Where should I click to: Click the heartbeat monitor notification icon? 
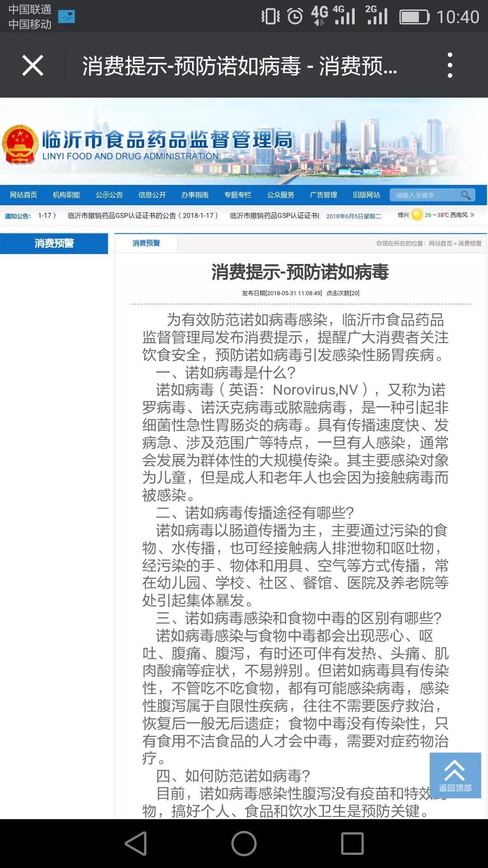tap(67, 17)
